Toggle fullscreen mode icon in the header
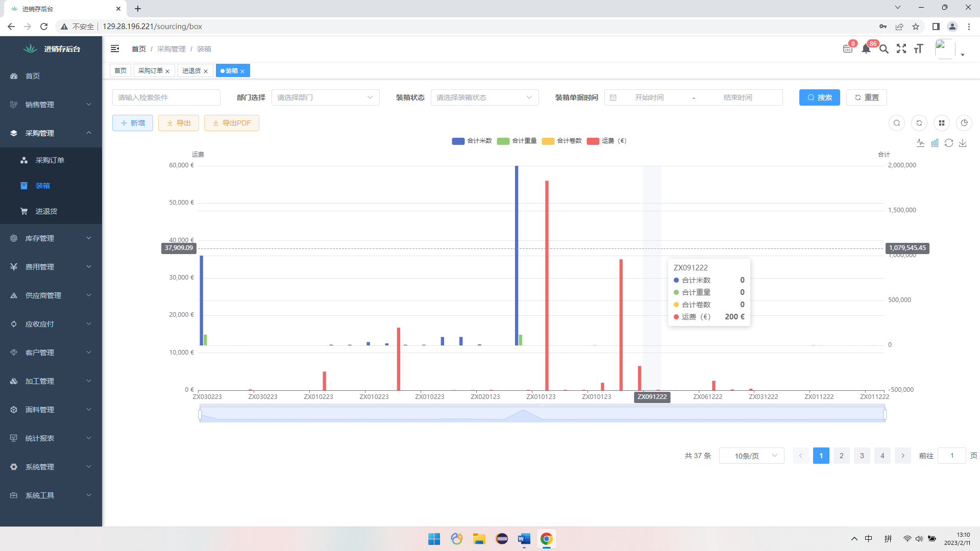 [901, 48]
